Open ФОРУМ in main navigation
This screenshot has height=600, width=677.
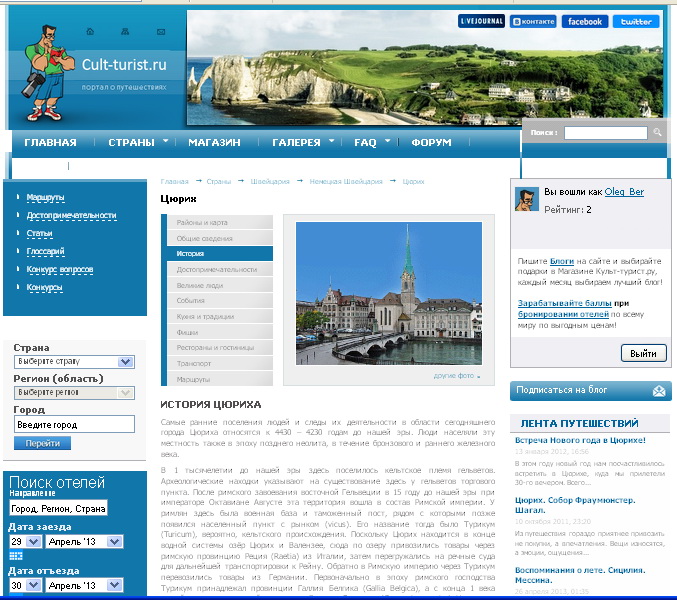(x=431, y=142)
